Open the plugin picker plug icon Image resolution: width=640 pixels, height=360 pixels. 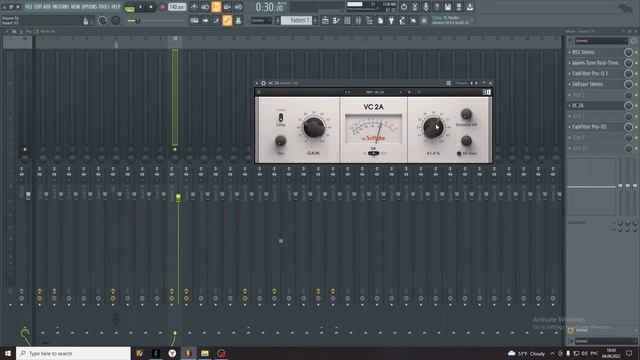click(391, 20)
